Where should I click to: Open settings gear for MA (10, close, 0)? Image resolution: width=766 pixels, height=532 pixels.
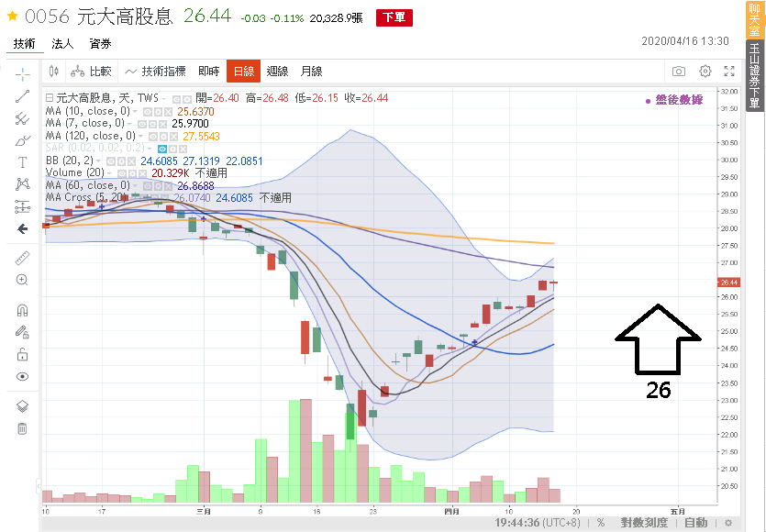coord(158,112)
